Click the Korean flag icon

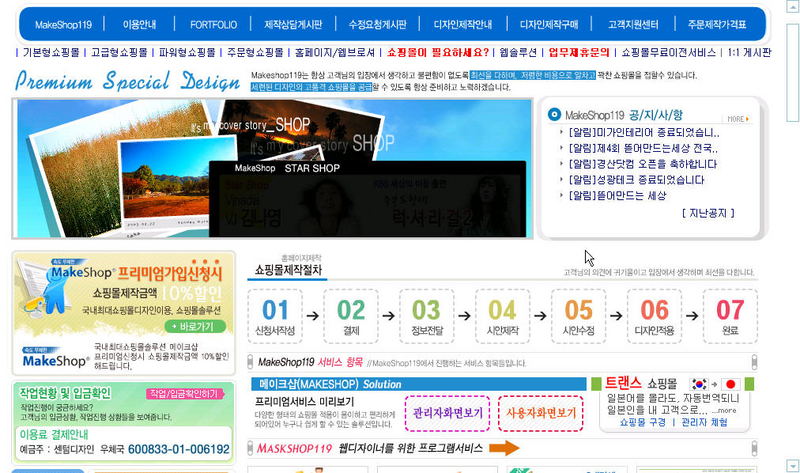(699, 384)
